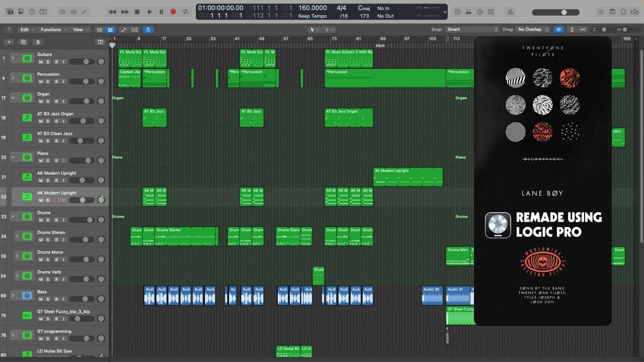Record-enable the AT B3 Jazz Organ track
This screenshot has height=362, width=644.
pos(56,121)
